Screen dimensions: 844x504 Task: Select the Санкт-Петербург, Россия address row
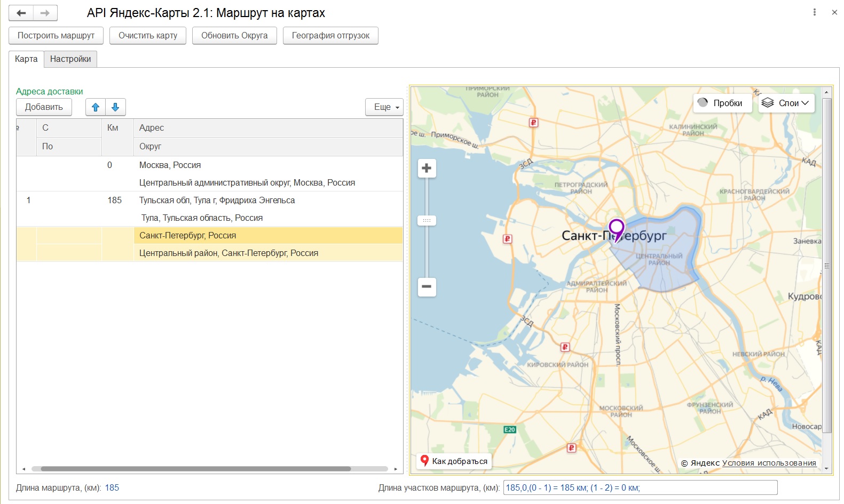click(x=268, y=236)
